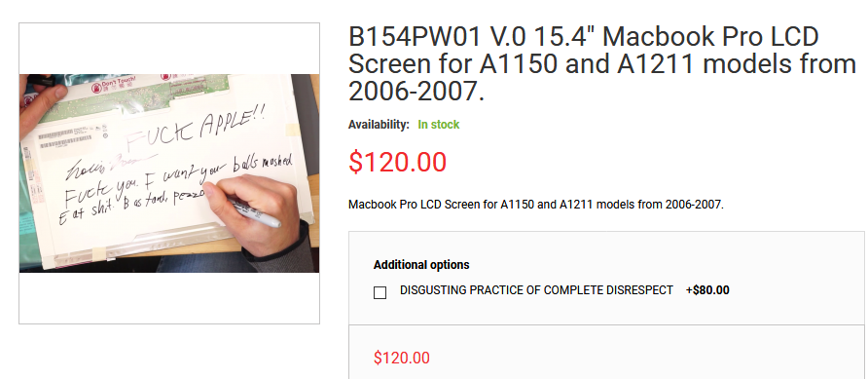Click the DISGUSTING PRACTICE option label text
Image resolution: width=868 pixels, height=379 pixels.
536,290
